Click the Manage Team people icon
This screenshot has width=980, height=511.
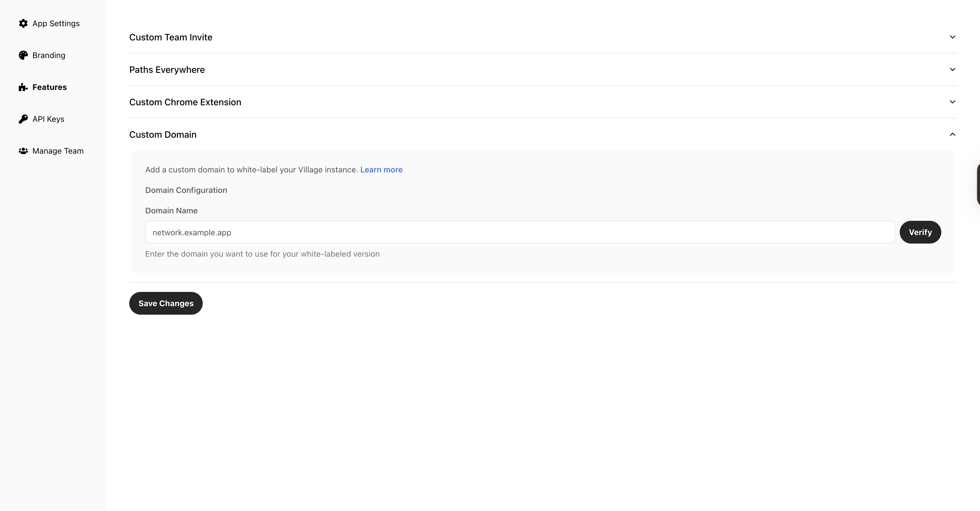pyautogui.click(x=23, y=151)
